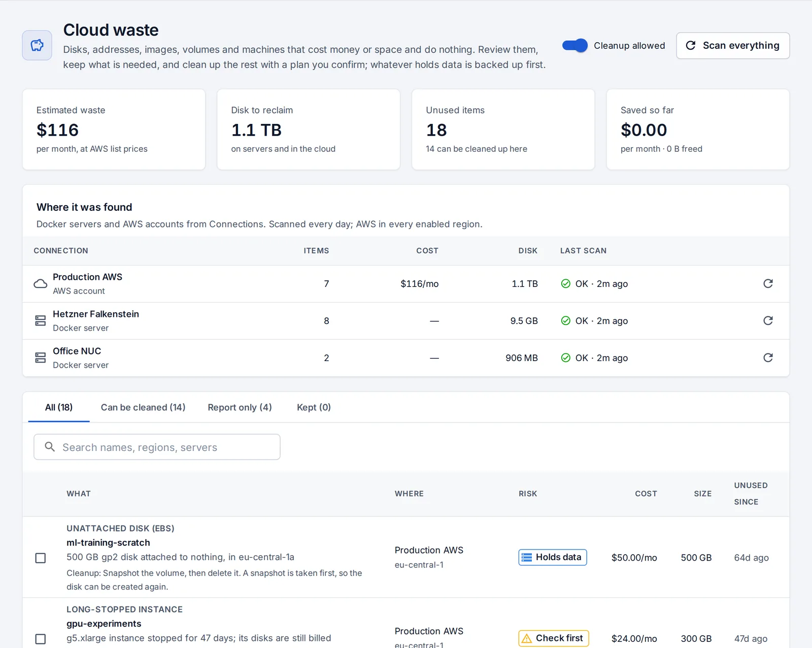Rescan the Production AWS connection
Screen dimensions: 812x648
coord(768,283)
